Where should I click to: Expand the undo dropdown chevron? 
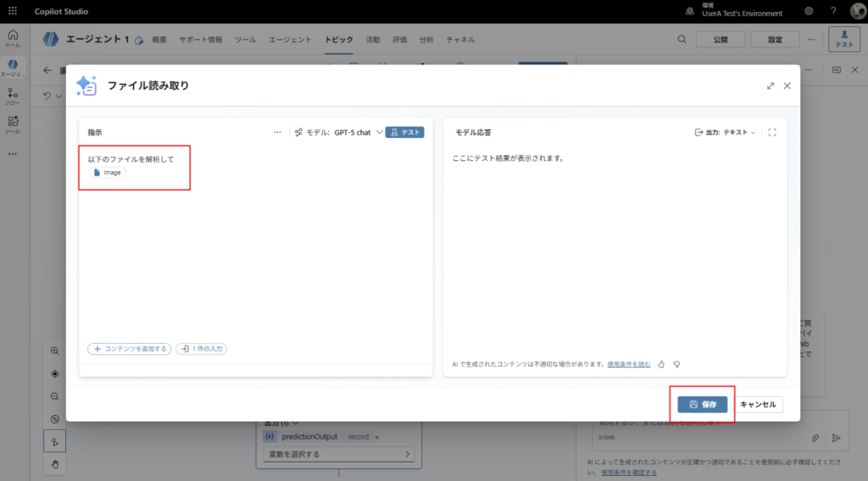tap(59, 97)
